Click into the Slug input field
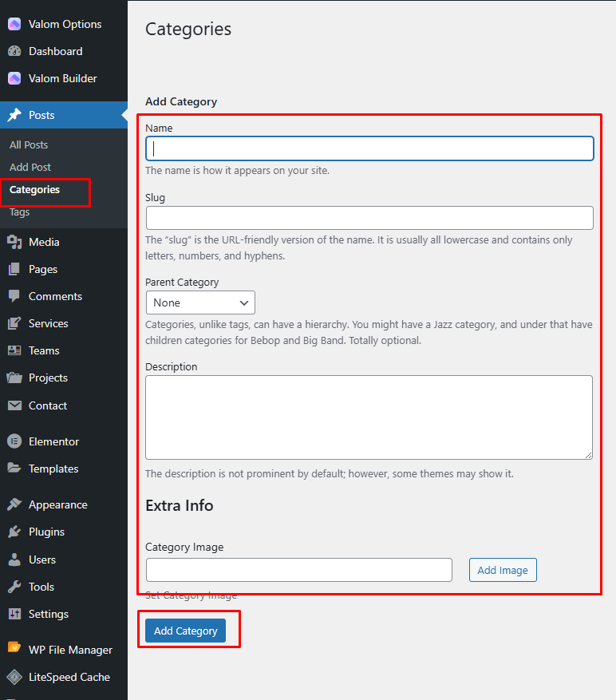 pos(369,218)
